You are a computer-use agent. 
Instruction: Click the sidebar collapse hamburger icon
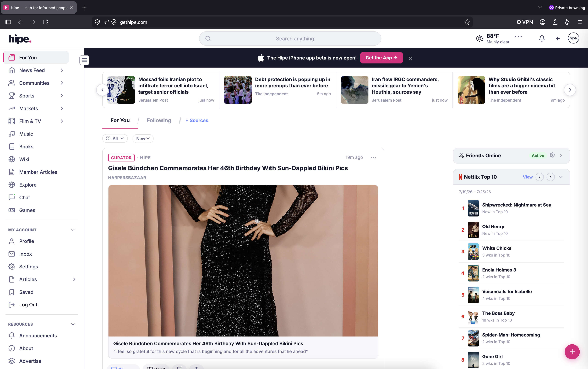[x=84, y=60]
